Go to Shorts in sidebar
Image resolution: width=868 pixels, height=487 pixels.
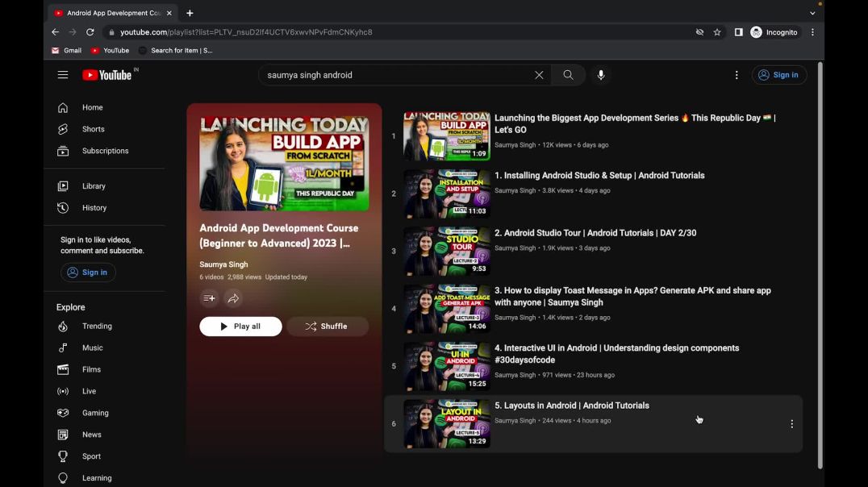click(93, 129)
